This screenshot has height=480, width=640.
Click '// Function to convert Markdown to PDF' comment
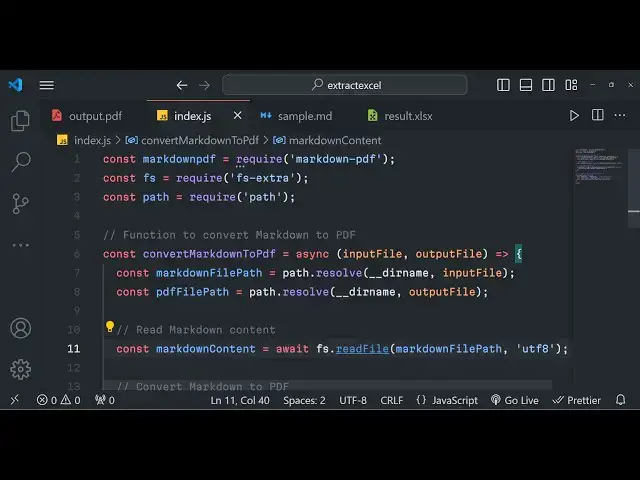(x=229, y=235)
